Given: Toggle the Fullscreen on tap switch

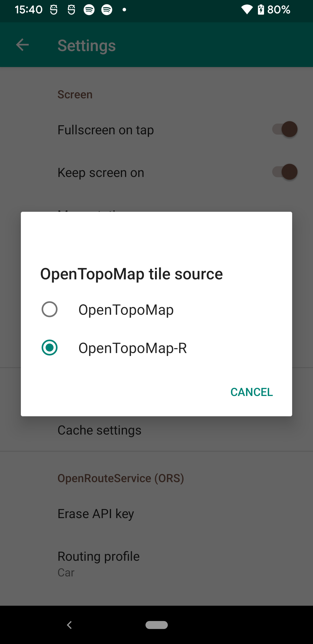Looking at the screenshot, I should [285, 129].
